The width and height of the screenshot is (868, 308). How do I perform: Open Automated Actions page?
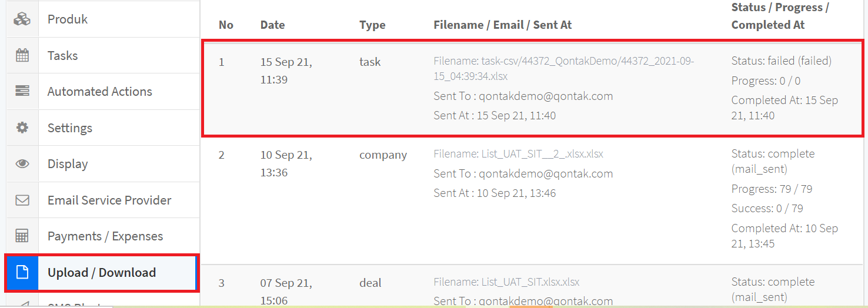[x=100, y=92]
